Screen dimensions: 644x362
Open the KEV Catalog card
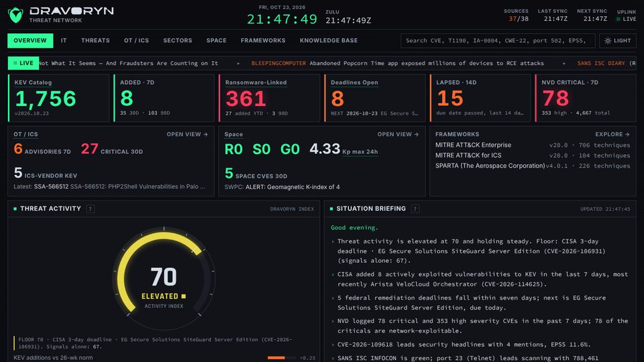(58, 98)
